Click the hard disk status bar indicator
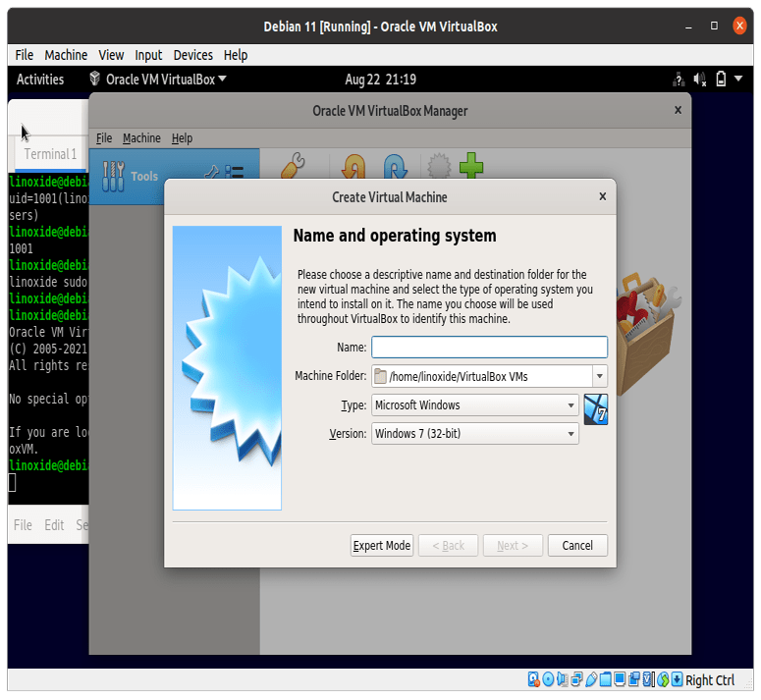Viewport: 761px width, 700px height. click(x=534, y=679)
